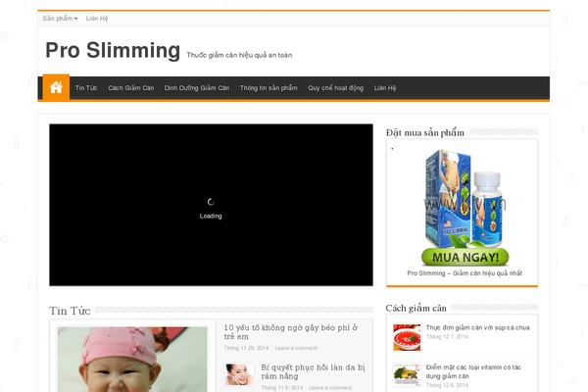Screen dimensions: 588x392
Task: Click caption Pro Slimming – Giảm cân hiệu quả nhất
Action: point(465,273)
